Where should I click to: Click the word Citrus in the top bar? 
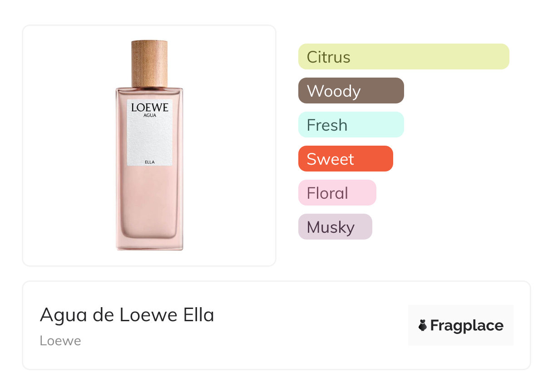[328, 57]
